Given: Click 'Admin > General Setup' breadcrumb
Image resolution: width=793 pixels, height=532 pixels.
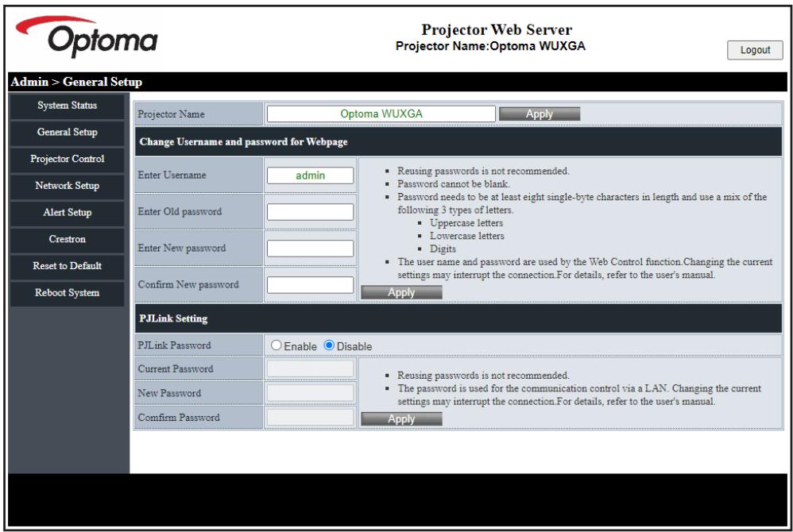Looking at the screenshot, I should 76,82.
